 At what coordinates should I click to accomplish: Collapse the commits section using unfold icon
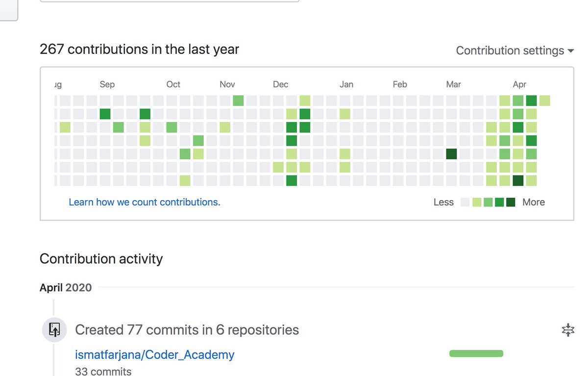[567, 330]
